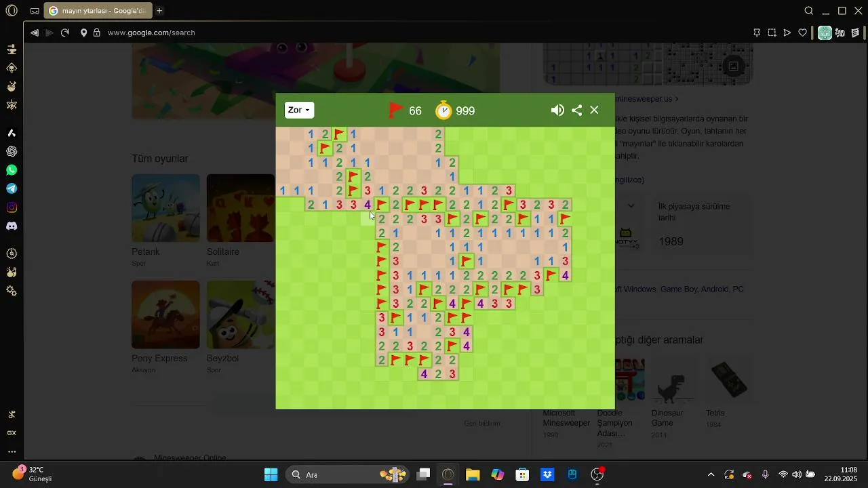Image resolution: width=868 pixels, height=488 pixels.
Task: Reload the page with the refresh icon
Action: click(x=65, y=33)
